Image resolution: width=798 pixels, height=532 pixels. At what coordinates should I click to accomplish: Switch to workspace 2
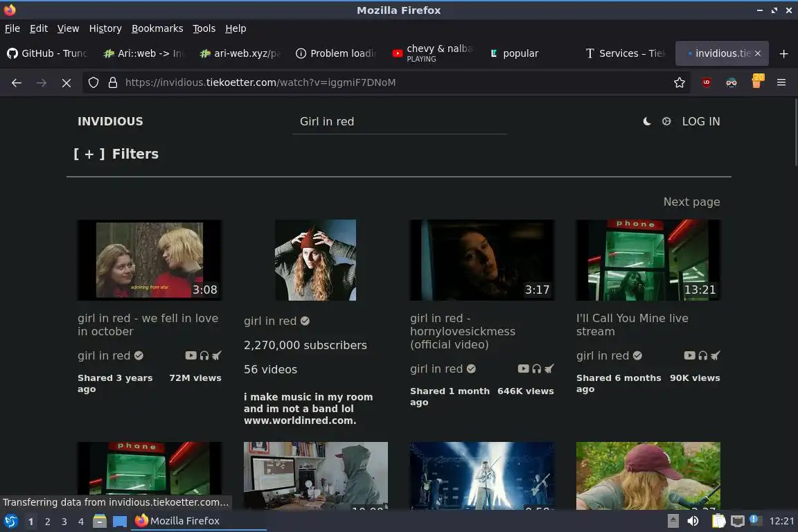coord(47,522)
